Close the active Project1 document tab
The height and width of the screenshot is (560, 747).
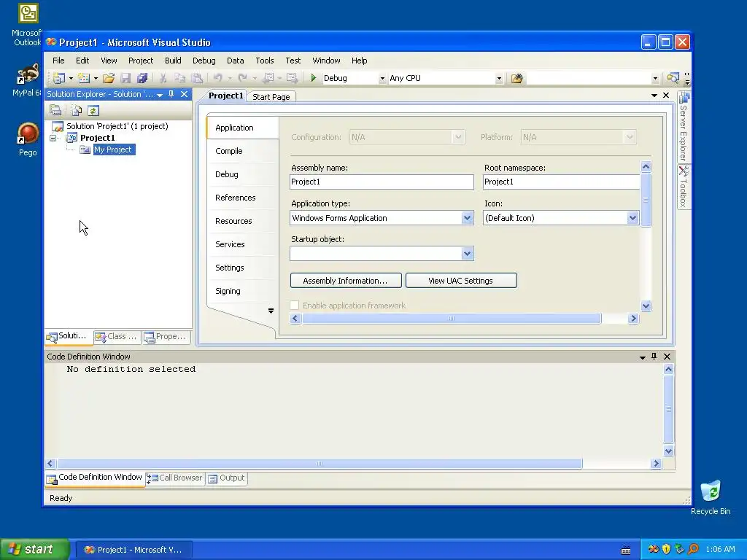(x=666, y=96)
